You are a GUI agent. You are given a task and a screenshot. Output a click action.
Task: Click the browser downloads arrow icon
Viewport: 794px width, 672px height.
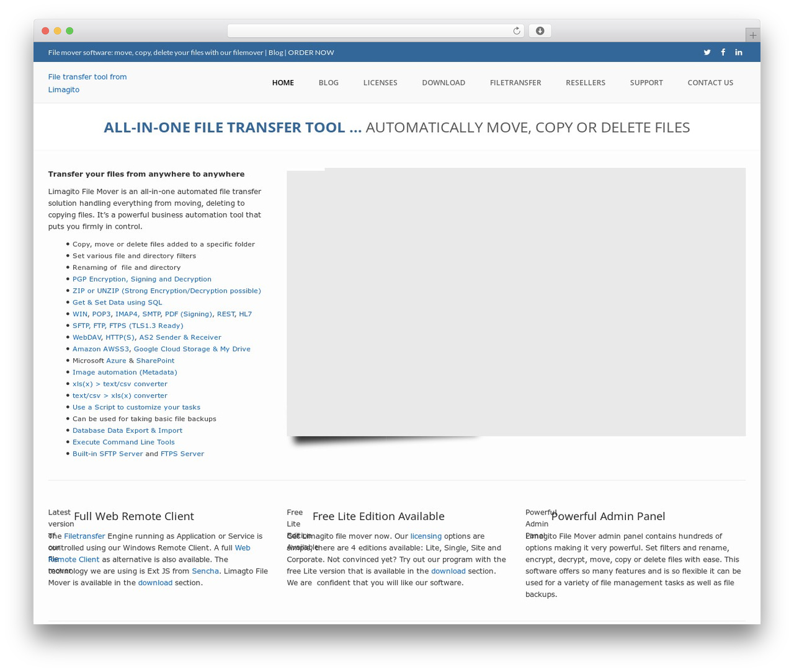[540, 31]
